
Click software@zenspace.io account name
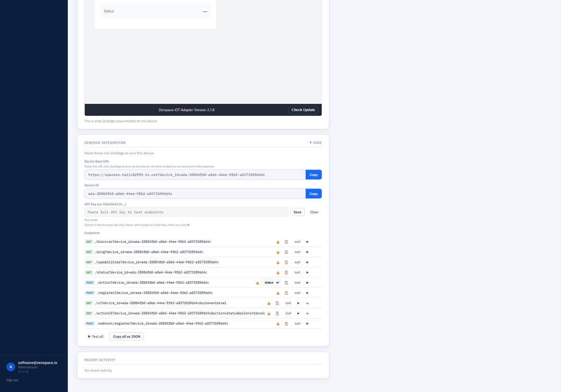point(38,363)
